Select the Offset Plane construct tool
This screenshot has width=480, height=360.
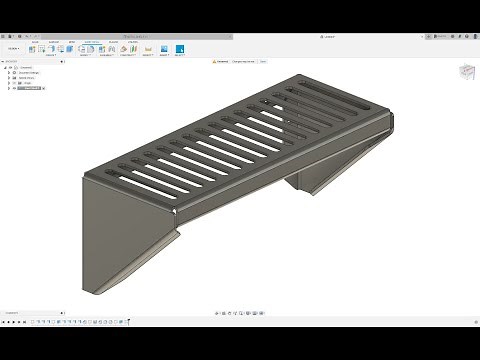click(x=124, y=49)
